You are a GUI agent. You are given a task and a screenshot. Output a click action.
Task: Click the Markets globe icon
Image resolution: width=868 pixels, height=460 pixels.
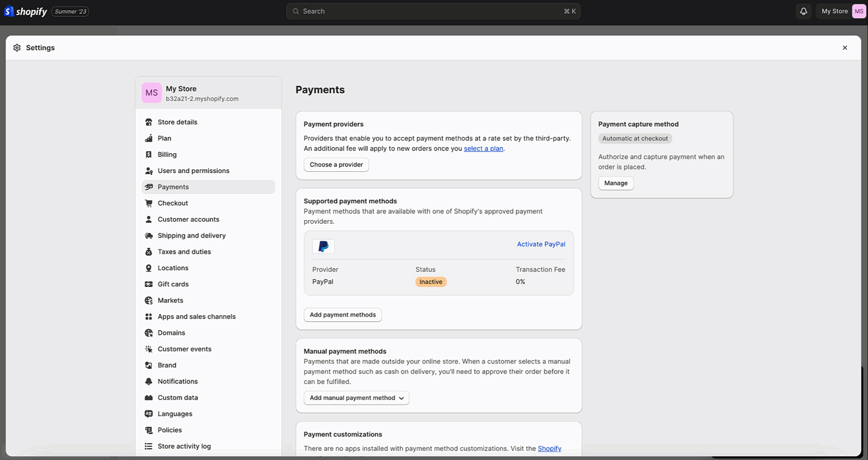tap(148, 300)
